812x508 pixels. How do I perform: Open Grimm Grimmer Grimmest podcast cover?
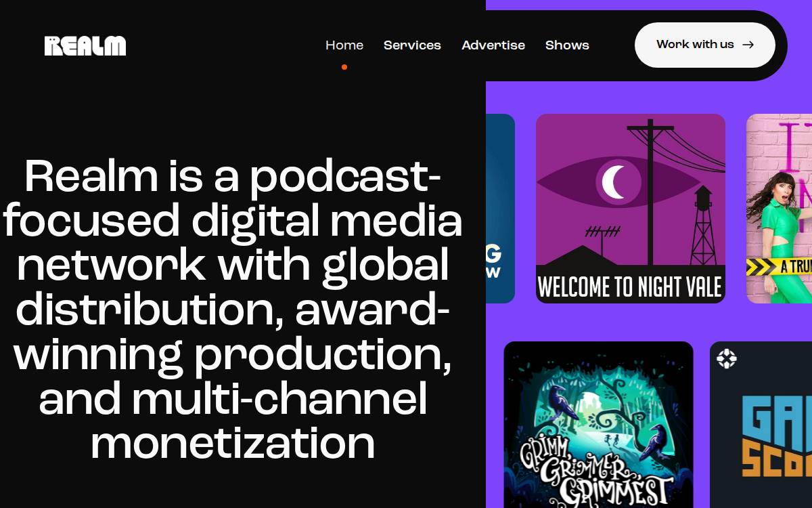(599, 425)
